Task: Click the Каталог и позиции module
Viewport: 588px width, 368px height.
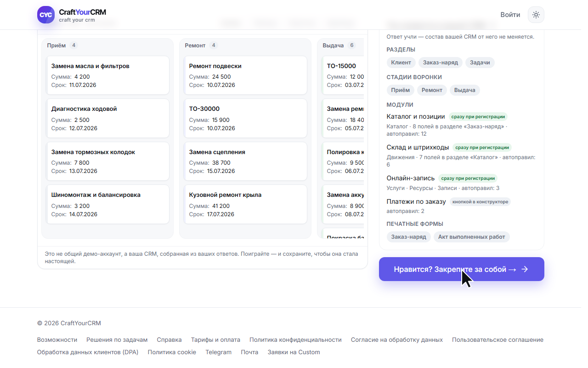Action: (x=416, y=116)
